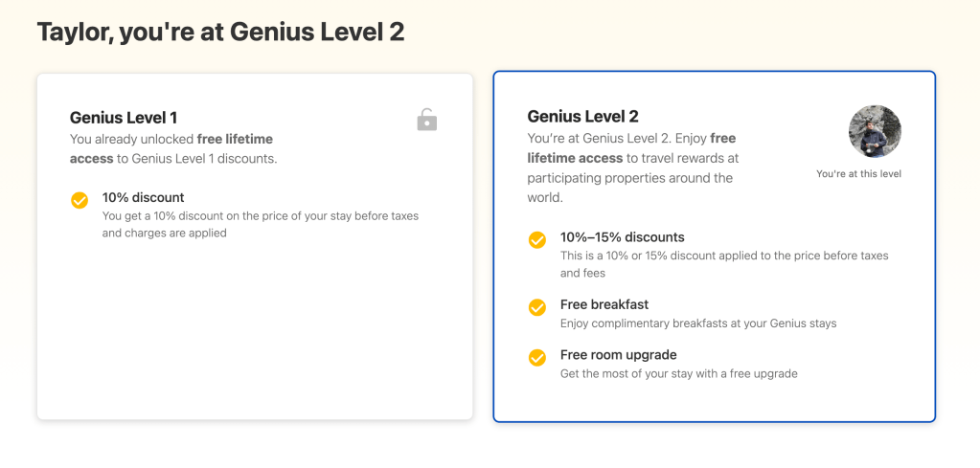Click "You're at this level" label

pos(858,174)
